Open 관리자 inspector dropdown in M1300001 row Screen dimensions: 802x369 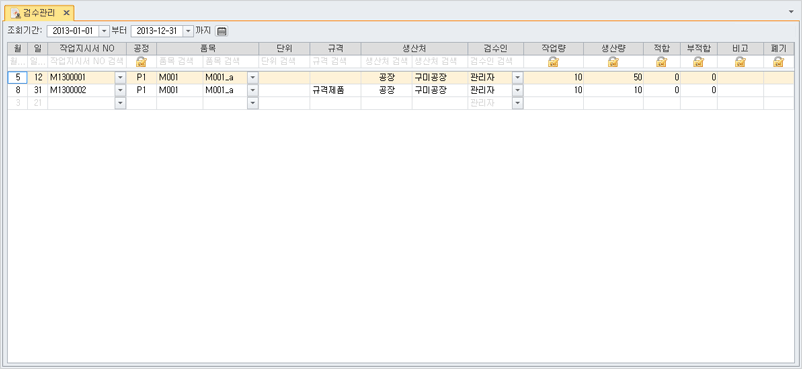(517, 78)
